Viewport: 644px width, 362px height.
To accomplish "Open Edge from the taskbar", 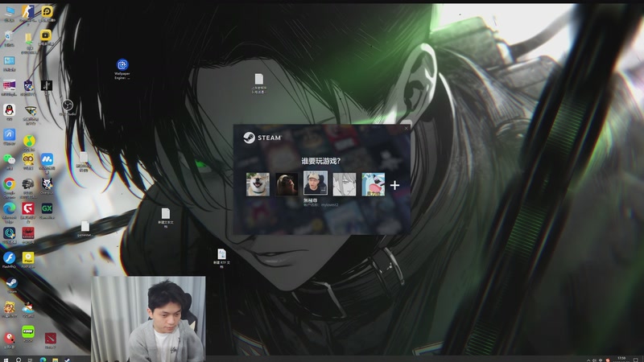I will 43,360.
